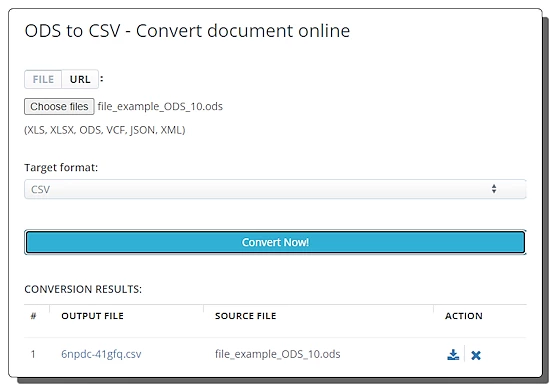The image size is (550, 385).
Task: Click the ODS to CSV page heading
Action: [x=187, y=31]
